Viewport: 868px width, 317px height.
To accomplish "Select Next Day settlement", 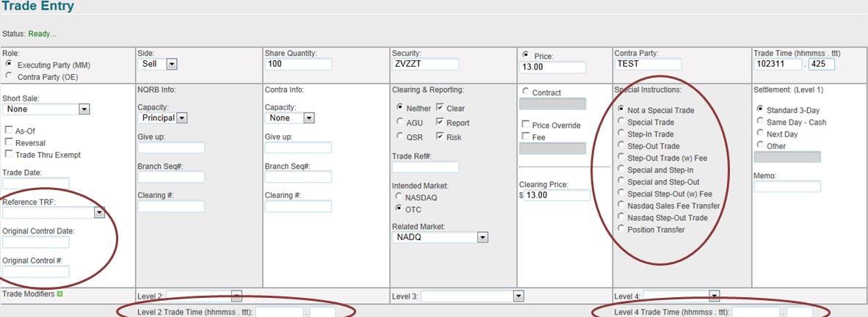I will pos(759,134).
